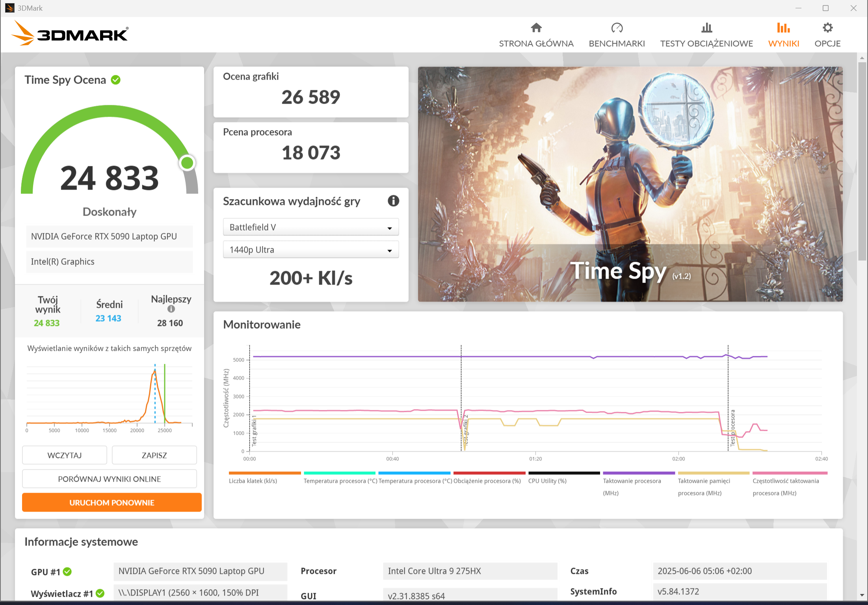
Task: Click PORÓWNAJ WYNIKI ONLINE button
Action: pos(110,479)
